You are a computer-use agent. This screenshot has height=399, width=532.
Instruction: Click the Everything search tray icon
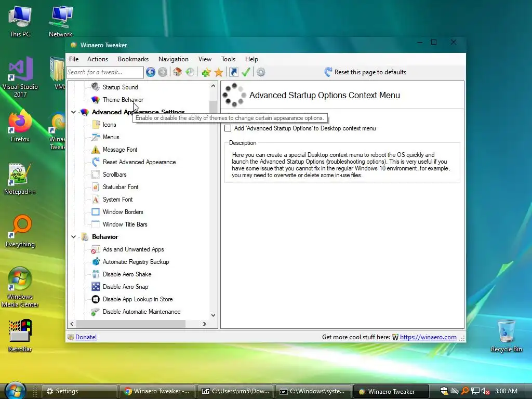point(465,391)
